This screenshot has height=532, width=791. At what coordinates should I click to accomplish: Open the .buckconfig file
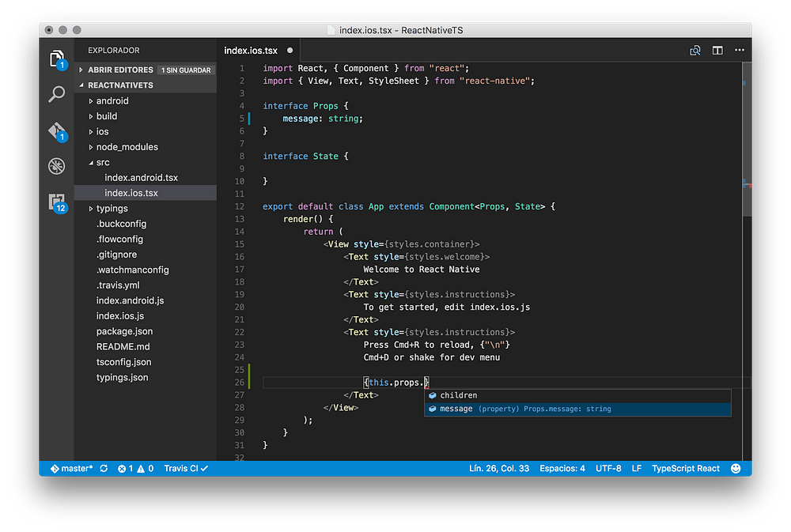(x=146, y=224)
